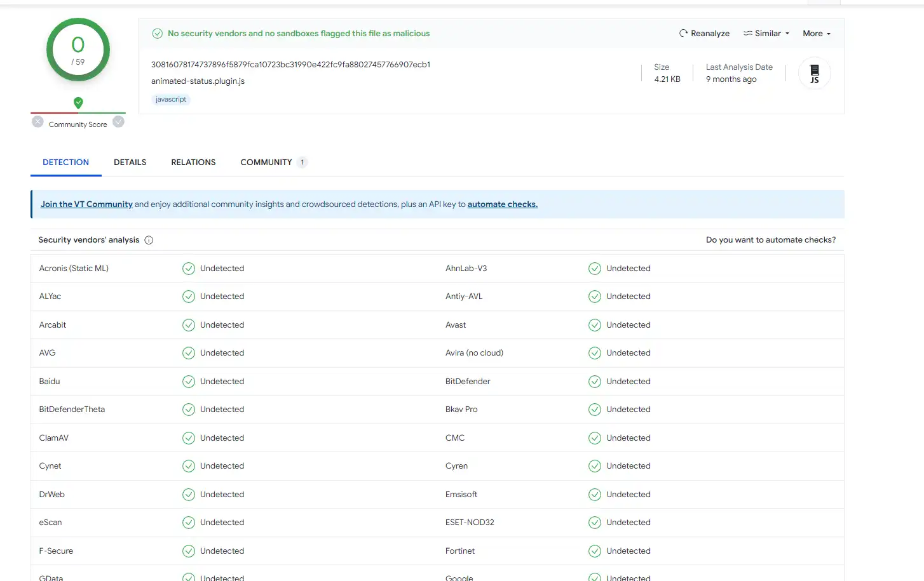924x581 pixels.
Task: Click the javascript tag chip
Action: (x=171, y=100)
